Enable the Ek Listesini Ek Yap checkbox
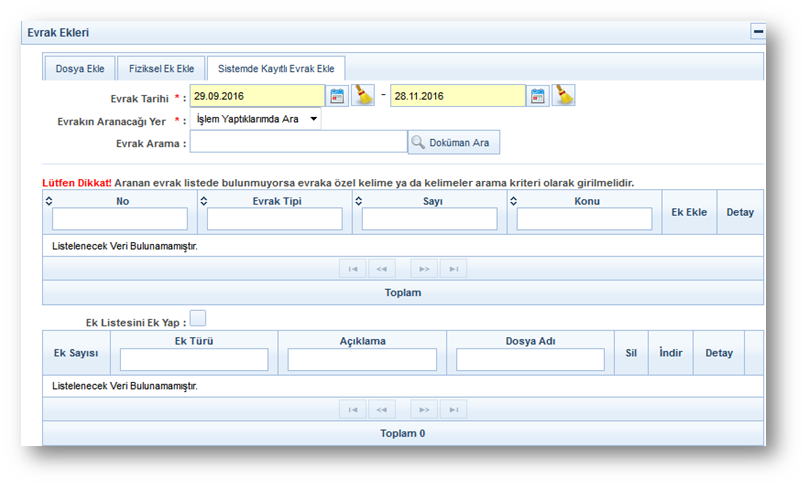The width and height of the screenshot is (808, 488). click(x=198, y=318)
